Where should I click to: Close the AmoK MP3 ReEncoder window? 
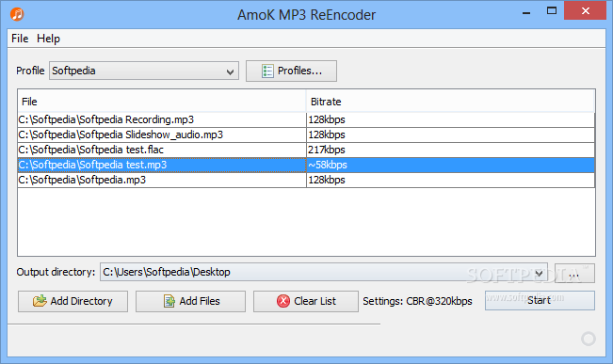[586, 11]
